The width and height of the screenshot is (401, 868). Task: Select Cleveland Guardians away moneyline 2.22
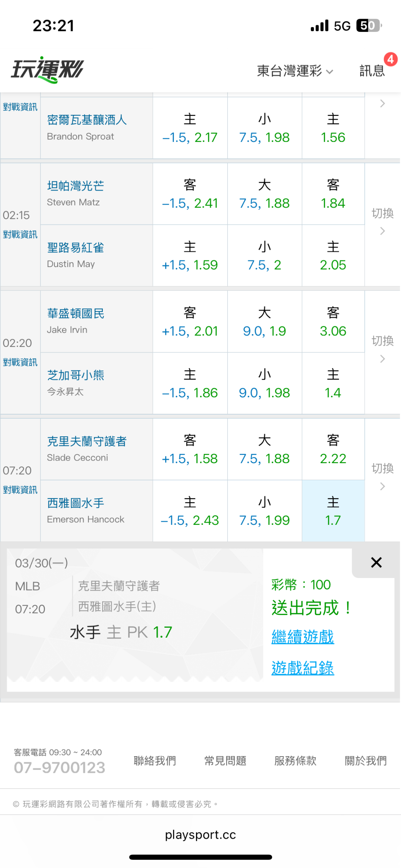333,449
